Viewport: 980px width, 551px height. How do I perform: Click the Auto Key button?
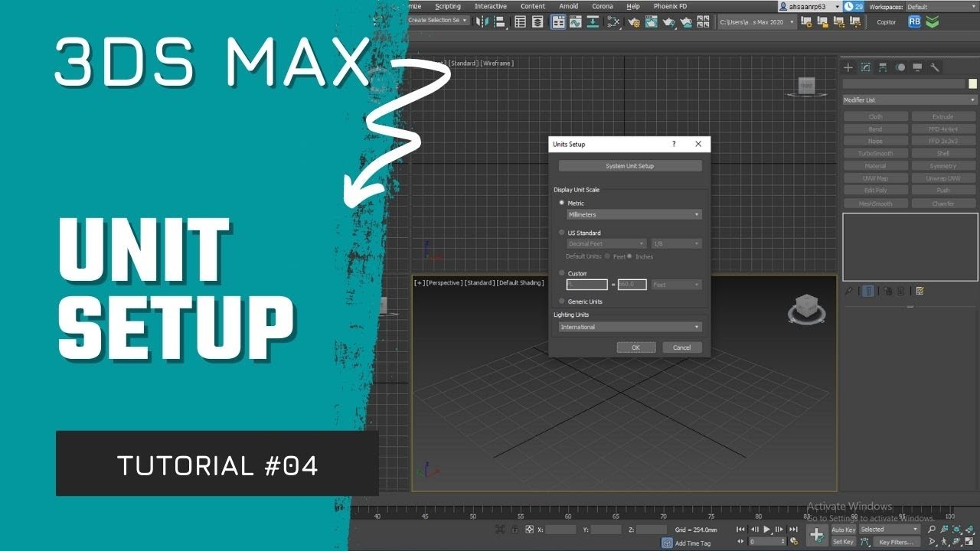(843, 530)
